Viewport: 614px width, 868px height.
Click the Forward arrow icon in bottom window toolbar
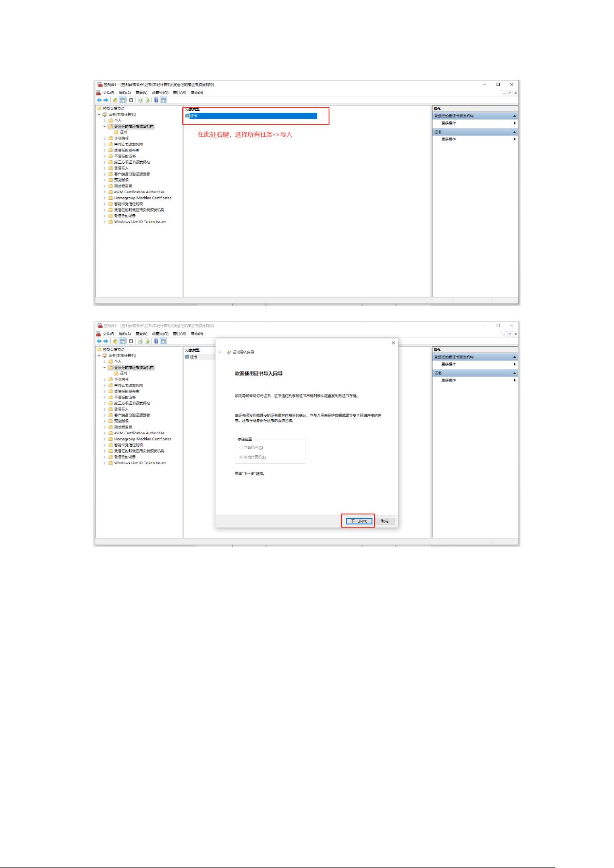click(x=106, y=341)
